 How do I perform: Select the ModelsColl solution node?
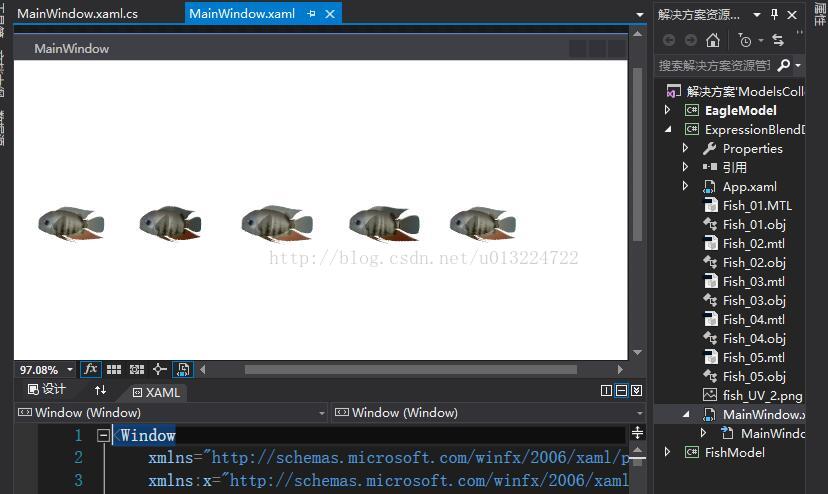click(745, 91)
